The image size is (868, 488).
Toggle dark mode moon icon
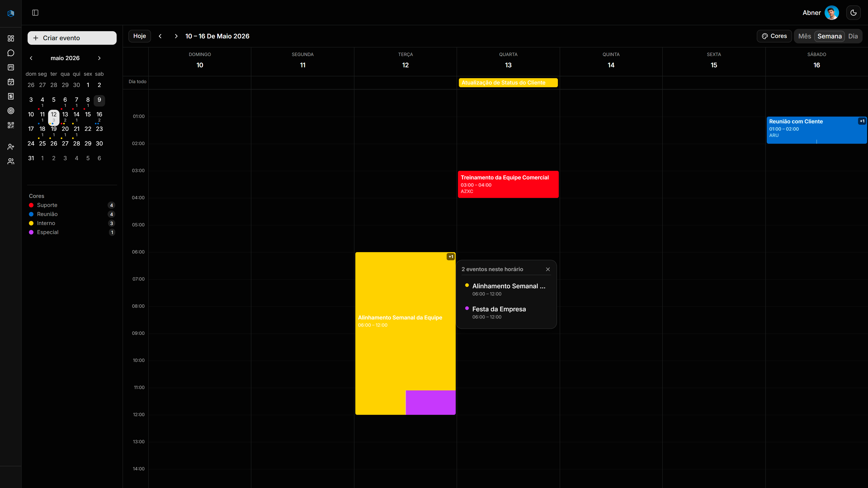pyautogui.click(x=853, y=13)
